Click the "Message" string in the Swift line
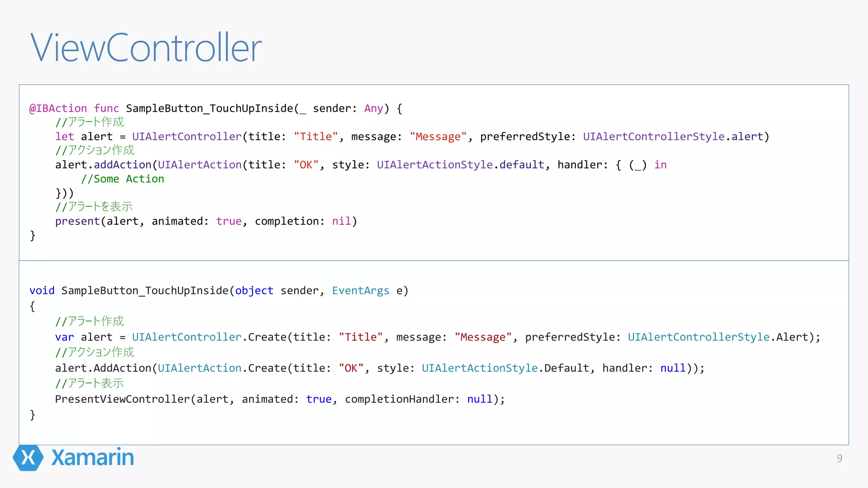The height and width of the screenshot is (488, 868). (x=438, y=137)
